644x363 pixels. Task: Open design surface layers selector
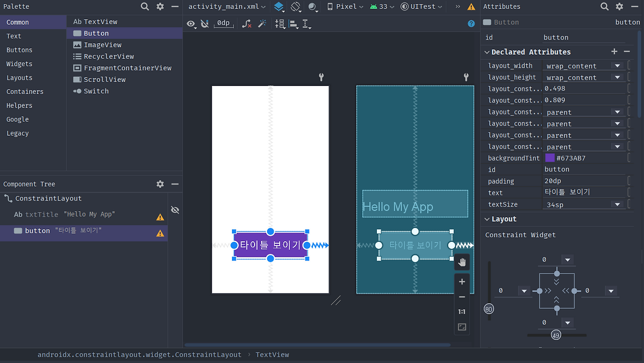point(279,7)
